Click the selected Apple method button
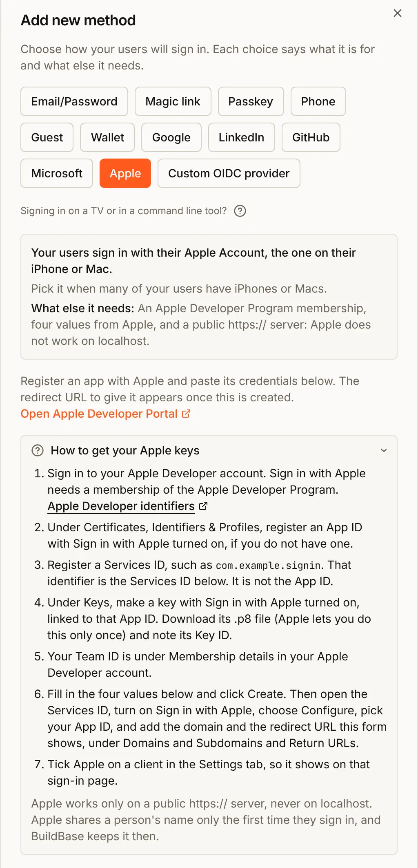This screenshot has width=418, height=868. (x=125, y=173)
